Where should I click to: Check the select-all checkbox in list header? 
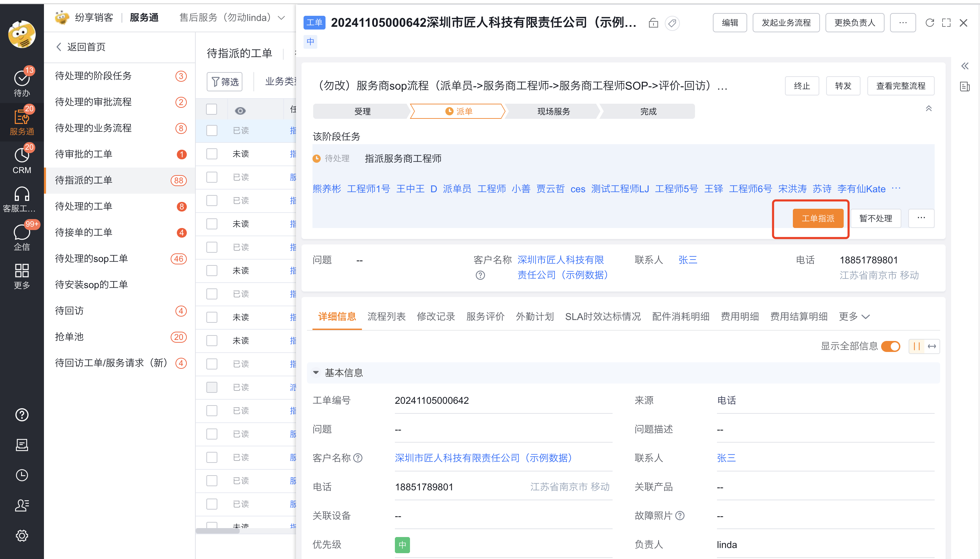point(212,110)
